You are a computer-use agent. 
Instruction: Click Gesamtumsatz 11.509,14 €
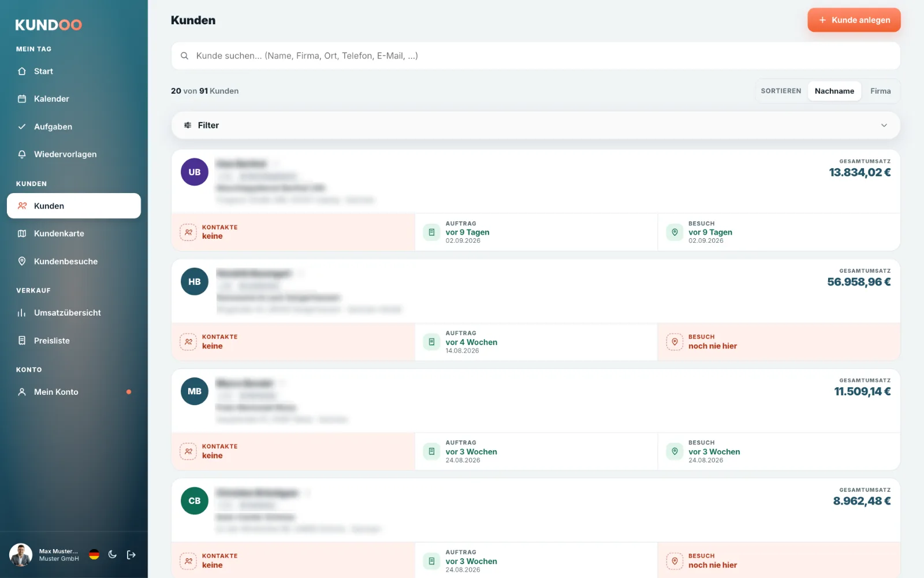[862, 391]
